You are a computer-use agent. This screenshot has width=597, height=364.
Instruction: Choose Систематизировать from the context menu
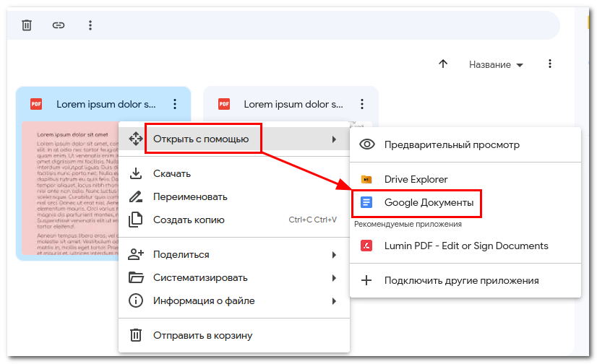point(233,278)
